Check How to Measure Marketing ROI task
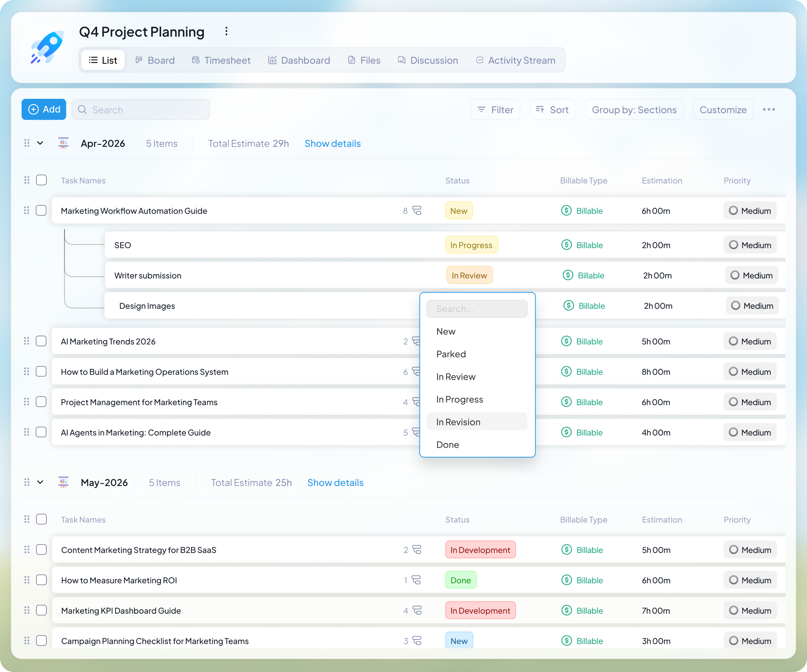This screenshot has height=672, width=807. click(42, 580)
